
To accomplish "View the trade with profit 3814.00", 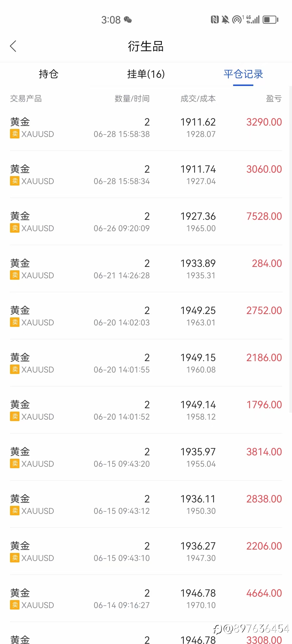I will 146,457.
